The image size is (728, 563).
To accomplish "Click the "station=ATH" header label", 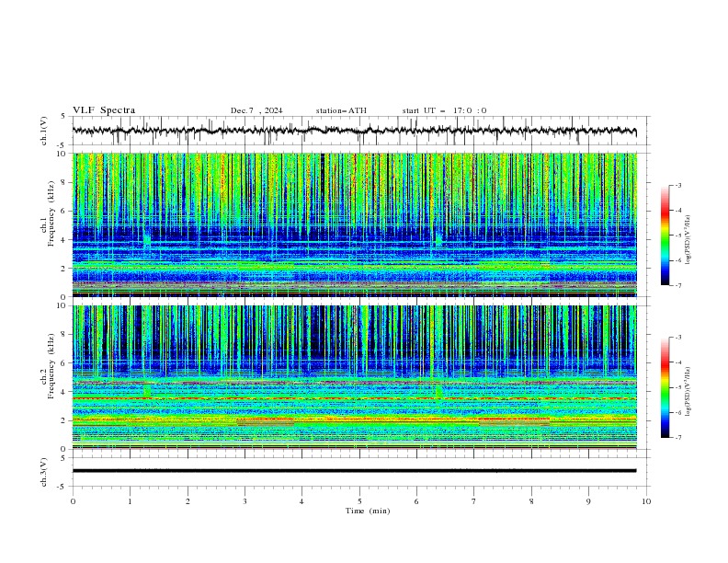I will pos(341,110).
